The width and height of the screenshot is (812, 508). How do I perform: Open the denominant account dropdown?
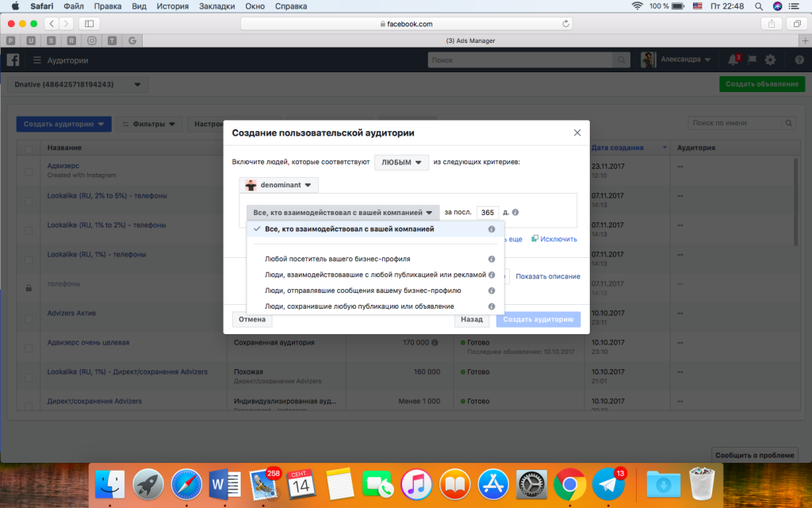pos(278,185)
